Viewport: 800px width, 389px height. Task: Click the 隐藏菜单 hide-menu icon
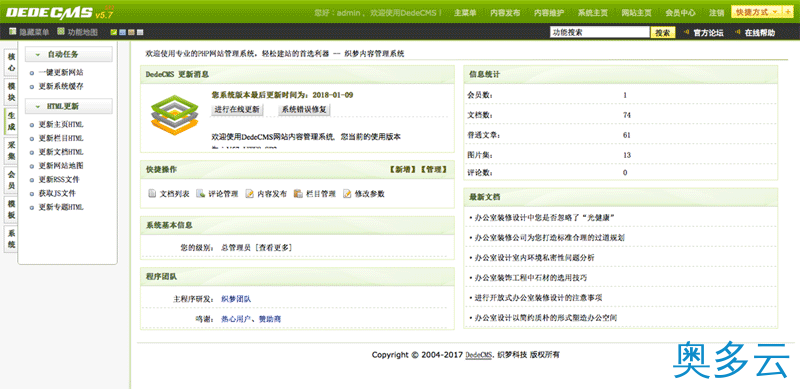pyautogui.click(x=12, y=32)
